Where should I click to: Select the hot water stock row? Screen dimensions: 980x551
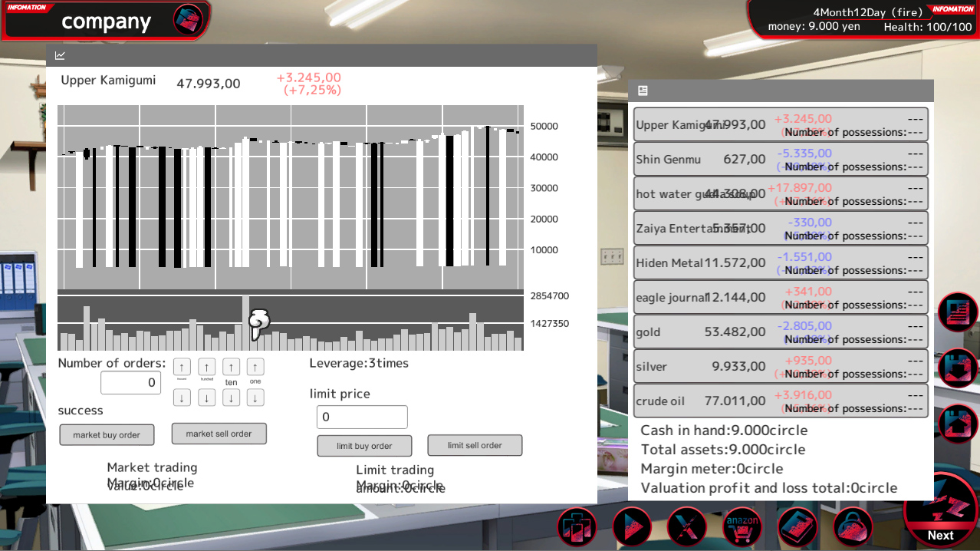(781, 193)
